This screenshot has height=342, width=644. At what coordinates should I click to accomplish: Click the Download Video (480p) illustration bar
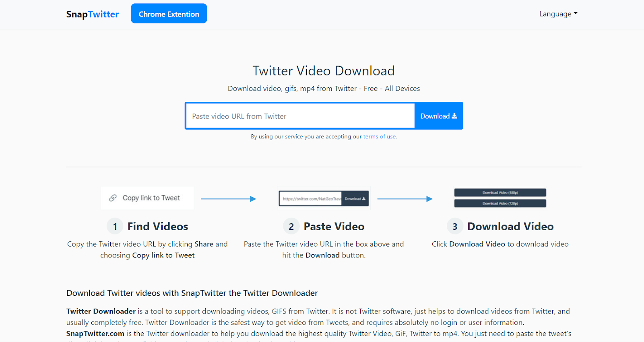pos(500,193)
